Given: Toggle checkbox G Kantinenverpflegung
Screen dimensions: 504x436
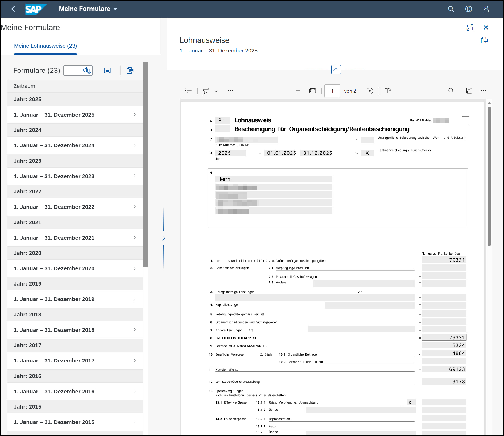Looking at the screenshot, I should (367, 153).
